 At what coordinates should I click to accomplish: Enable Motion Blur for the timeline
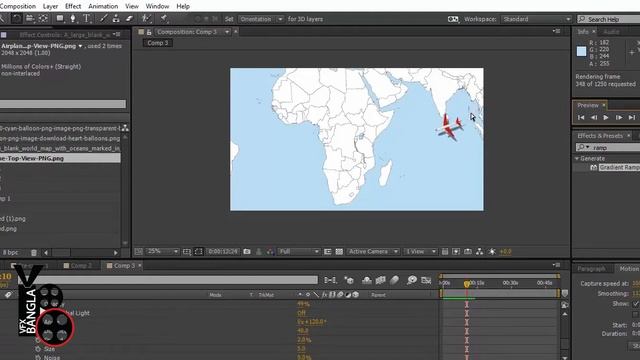tap(394, 280)
